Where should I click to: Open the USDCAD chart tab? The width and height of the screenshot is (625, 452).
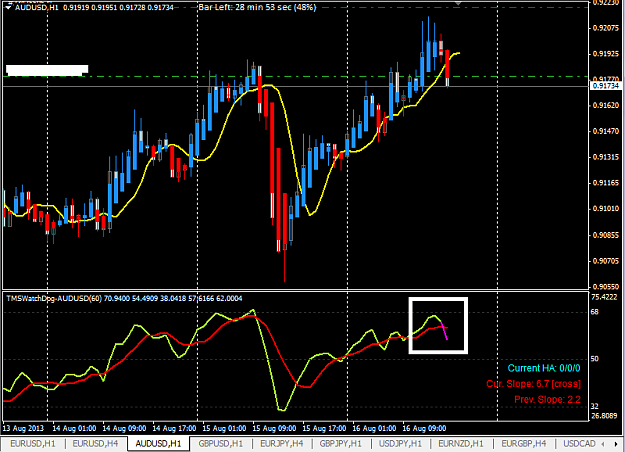click(579, 444)
